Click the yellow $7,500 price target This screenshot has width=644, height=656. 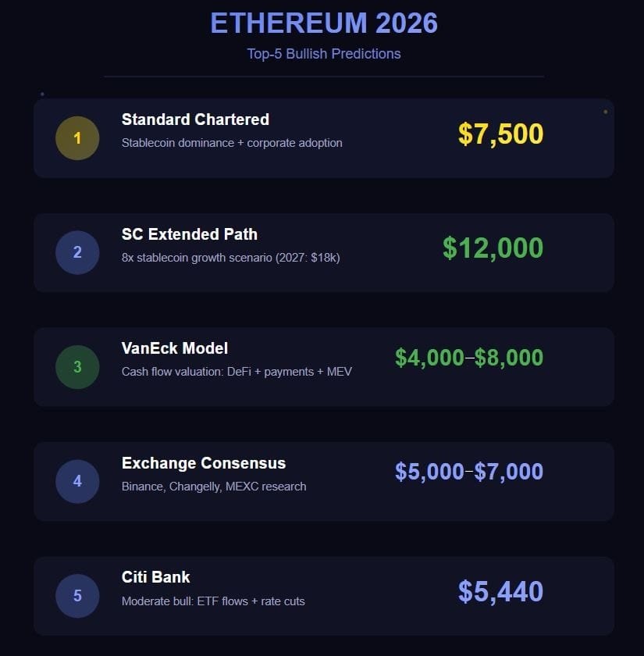tap(500, 134)
